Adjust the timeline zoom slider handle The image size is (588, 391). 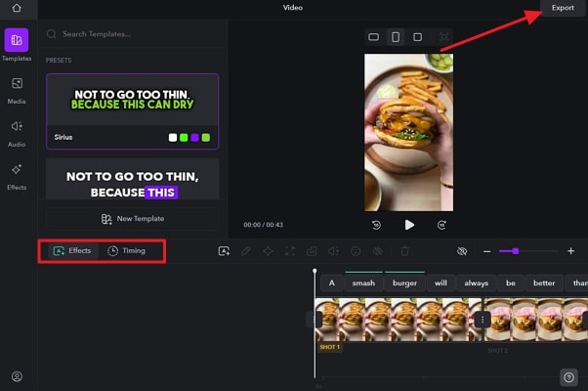tap(516, 251)
